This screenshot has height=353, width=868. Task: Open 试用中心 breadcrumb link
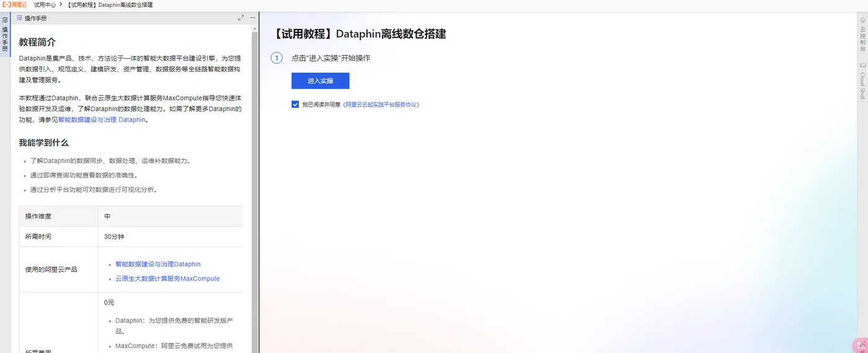pyautogui.click(x=45, y=5)
